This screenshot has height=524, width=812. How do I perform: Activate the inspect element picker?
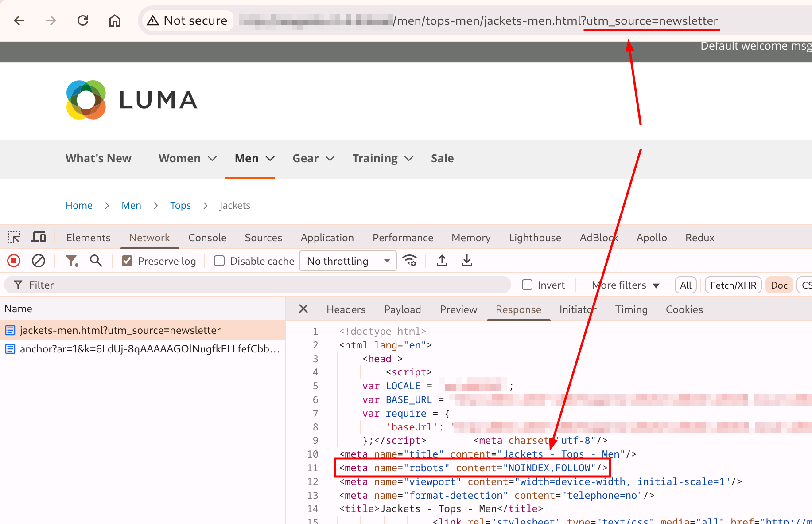pos(14,238)
